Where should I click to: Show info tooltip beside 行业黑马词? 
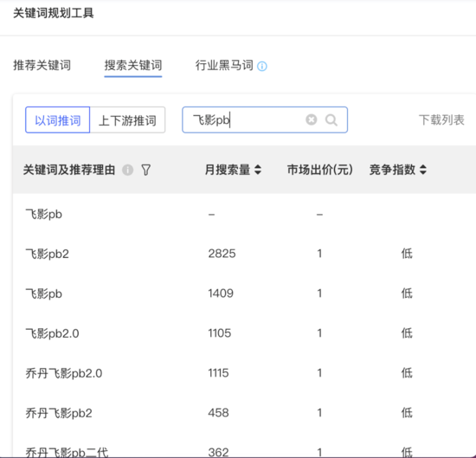click(262, 66)
